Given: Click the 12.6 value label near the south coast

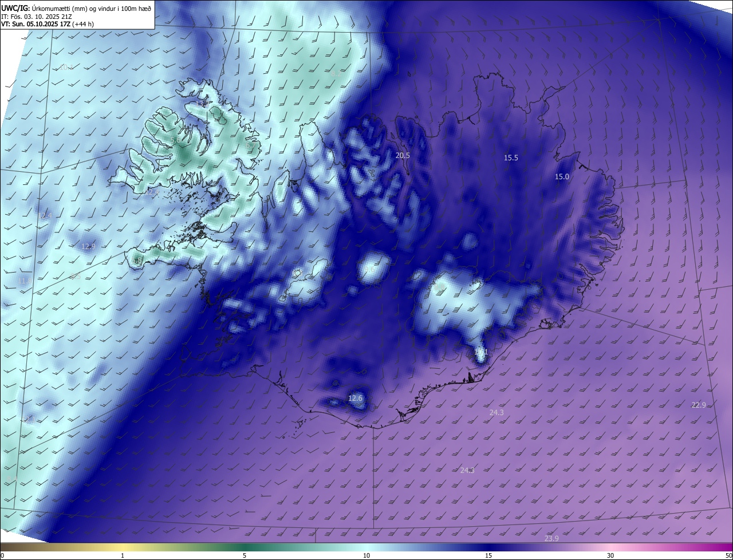Looking at the screenshot, I should 356,398.
